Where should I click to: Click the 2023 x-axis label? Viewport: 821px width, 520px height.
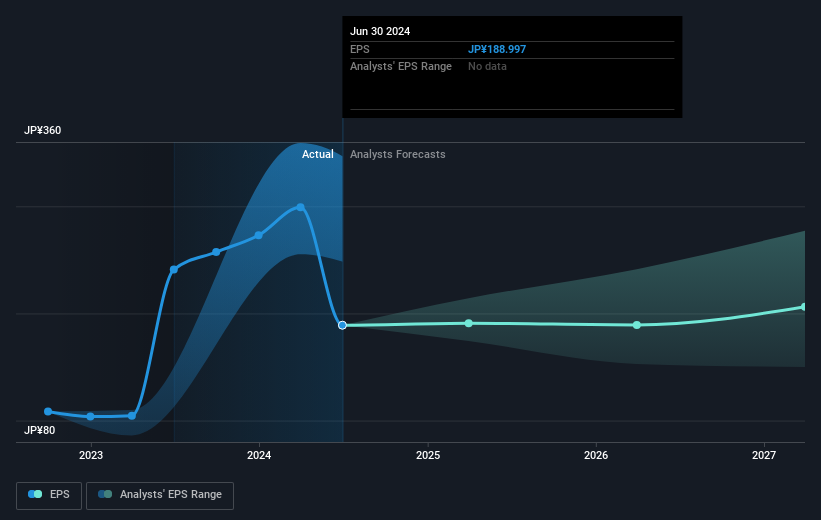coord(91,455)
